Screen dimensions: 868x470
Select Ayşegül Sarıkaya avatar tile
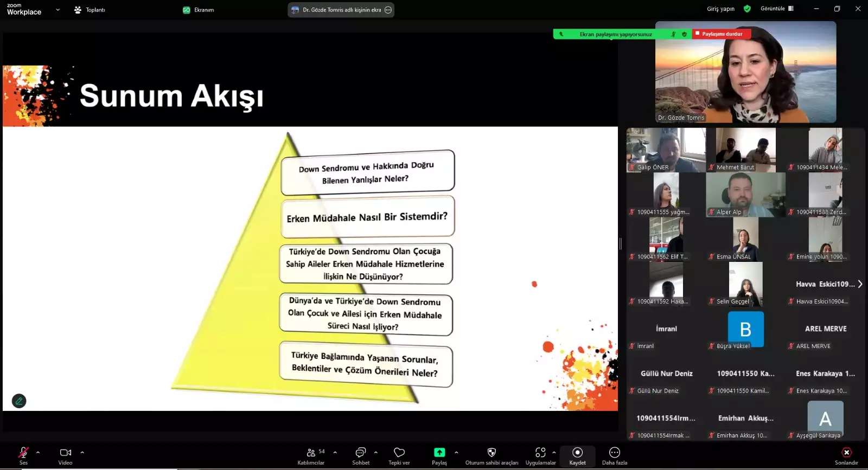click(825, 419)
